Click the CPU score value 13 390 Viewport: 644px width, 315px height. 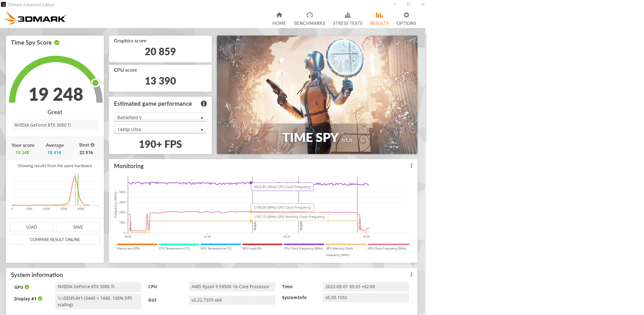click(x=160, y=81)
